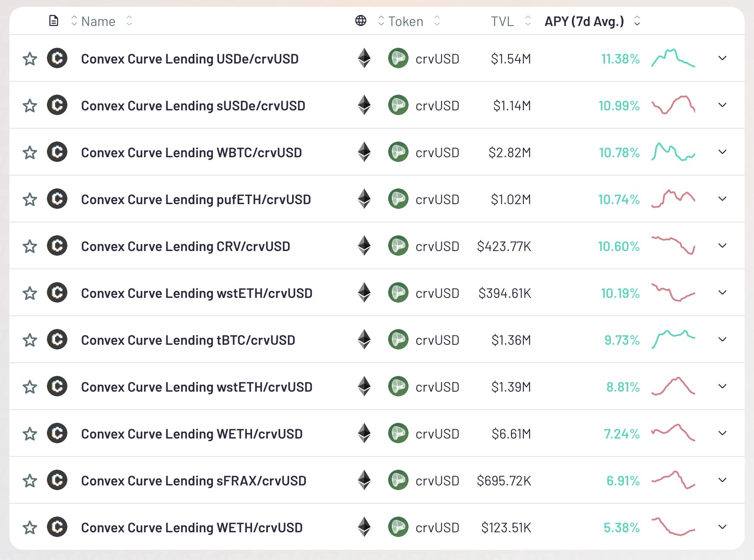This screenshot has height=560, width=754.
Task: Click Convex logo on sUSDe/crvUSD row
Action: tap(57, 105)
